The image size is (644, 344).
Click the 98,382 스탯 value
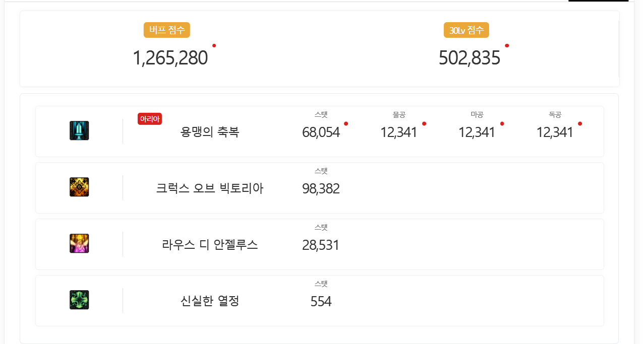pos(321,189)
